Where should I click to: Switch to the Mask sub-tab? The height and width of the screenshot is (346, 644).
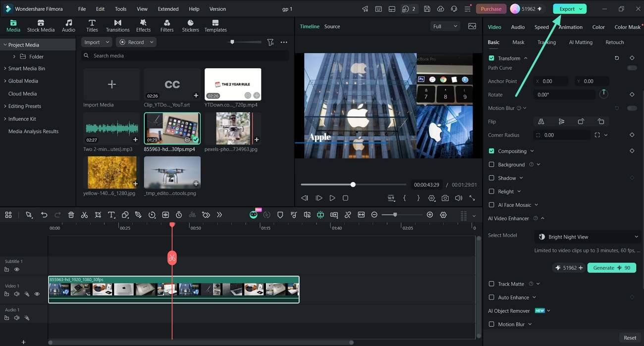pyautogui.click(x=518, y=43)
